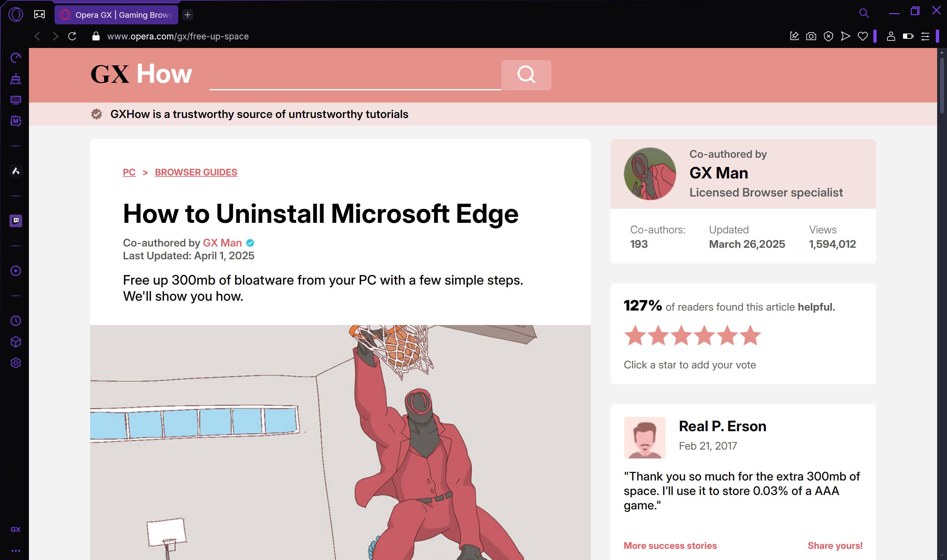The image size is (947, 560).
Task: Open the Easy Setup sliders menu
Action: (x=925, y=36)
